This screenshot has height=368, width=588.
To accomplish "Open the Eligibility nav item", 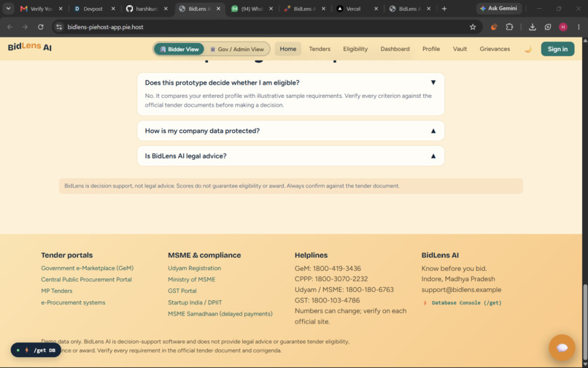I will click(355, 49).
